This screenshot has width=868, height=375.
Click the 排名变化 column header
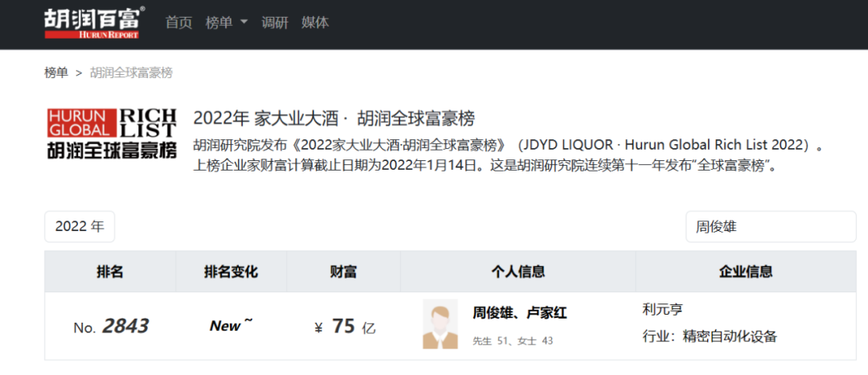pos(231,271)
